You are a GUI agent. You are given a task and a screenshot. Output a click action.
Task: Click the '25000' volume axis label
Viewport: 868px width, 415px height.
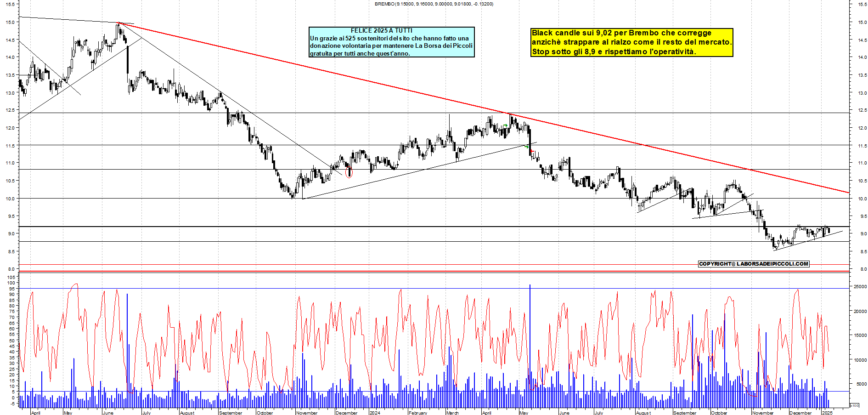click(x=860, y=286)
